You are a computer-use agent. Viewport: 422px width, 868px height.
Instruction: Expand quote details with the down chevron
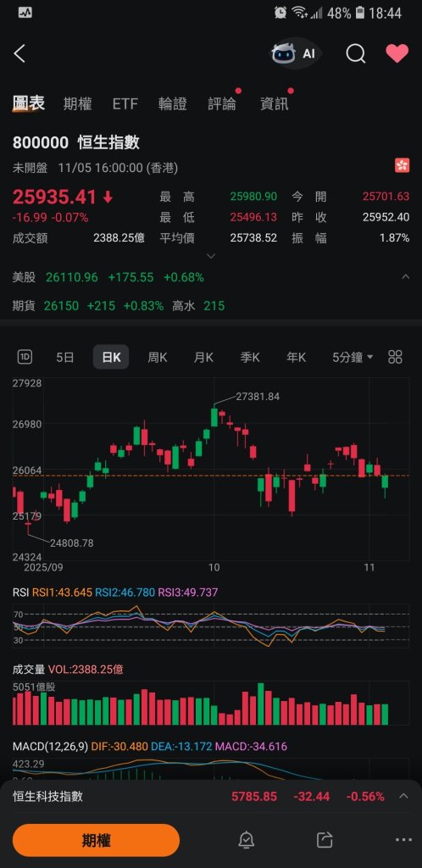(211, 256)
